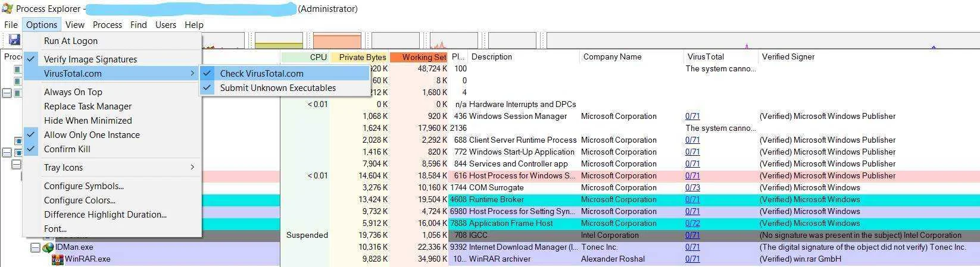Sort by the CPU column
Screen dimensions: 980x267
coord(304,57)
